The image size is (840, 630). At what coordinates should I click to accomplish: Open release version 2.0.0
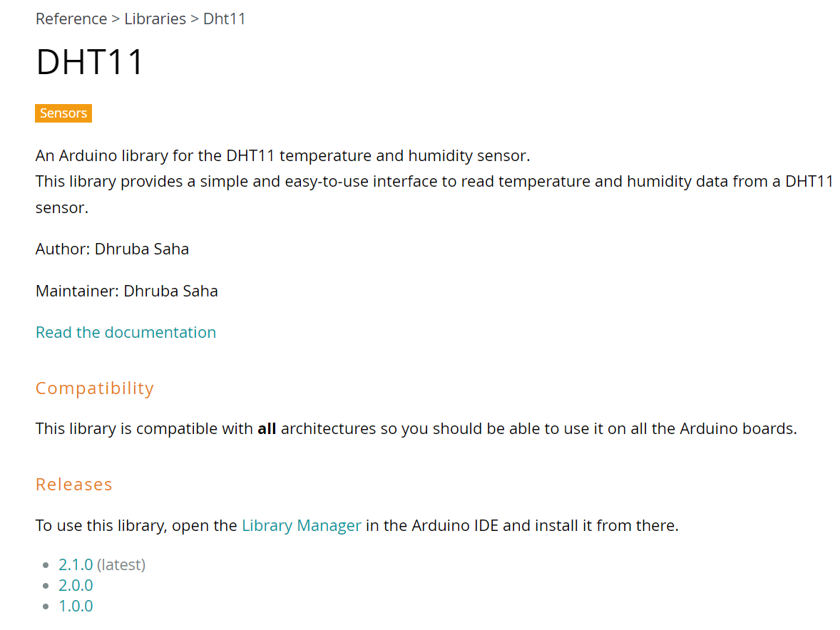(x=76, y=586)
